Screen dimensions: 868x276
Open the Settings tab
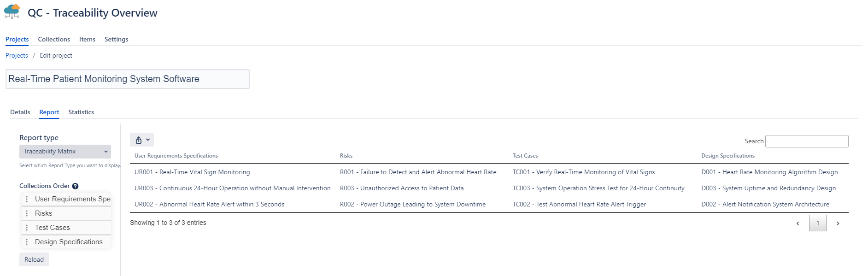117,39
